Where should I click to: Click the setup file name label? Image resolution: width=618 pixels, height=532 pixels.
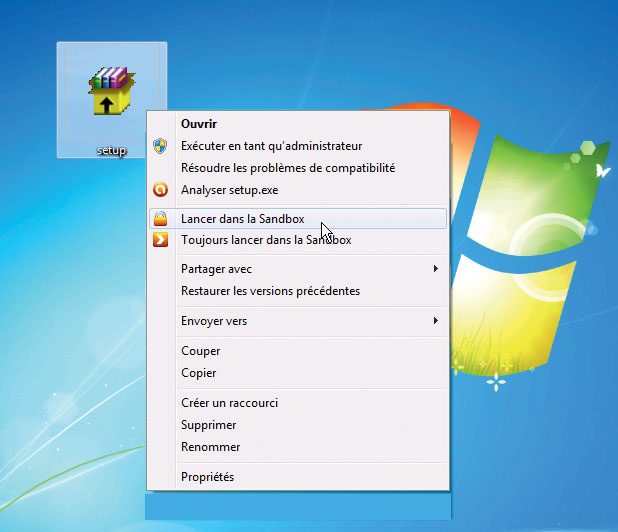(x=111, y=150)
